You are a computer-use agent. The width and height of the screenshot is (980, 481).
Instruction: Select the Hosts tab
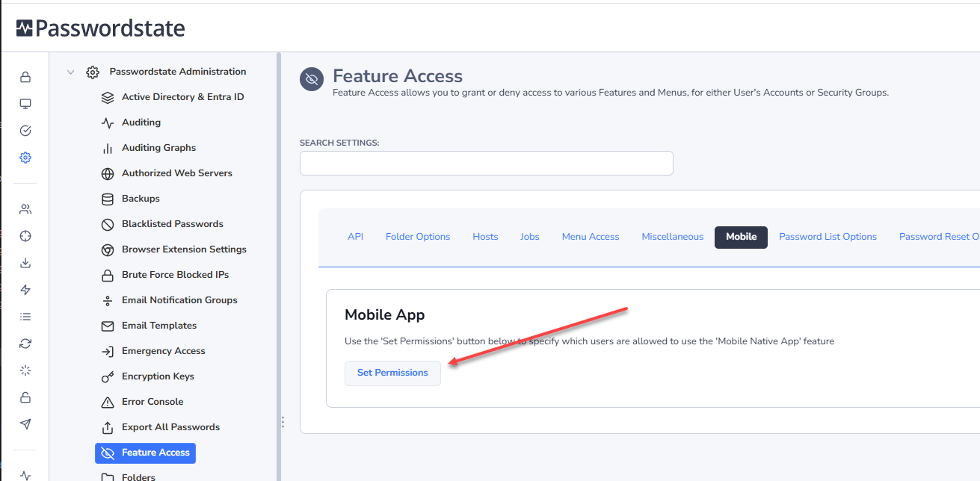[x=485, y=237]
